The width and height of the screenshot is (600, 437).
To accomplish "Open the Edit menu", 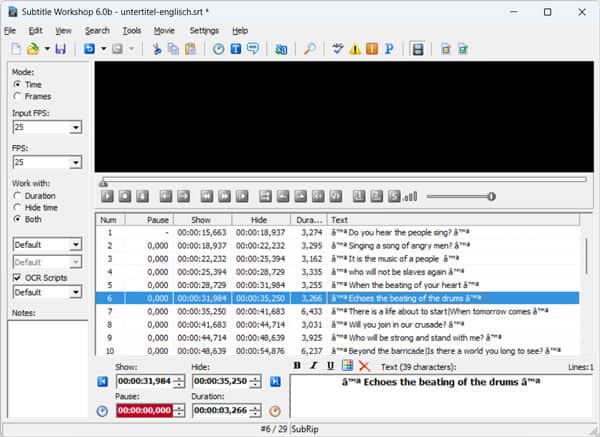I will coord(35,31).
